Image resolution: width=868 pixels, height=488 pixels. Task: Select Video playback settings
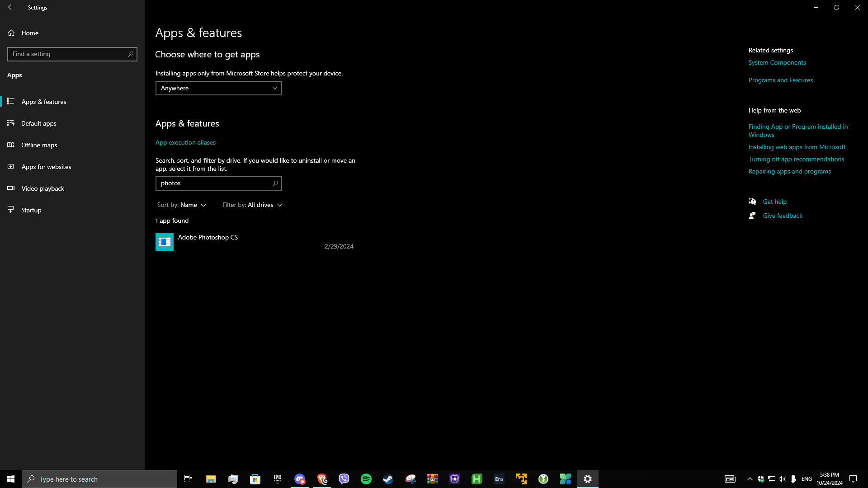point(42,188)
